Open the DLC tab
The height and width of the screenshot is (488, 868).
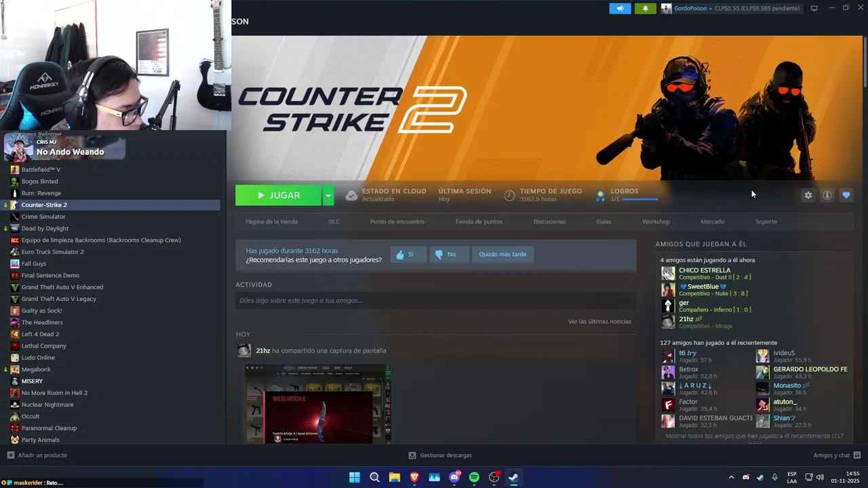[334, 222]
